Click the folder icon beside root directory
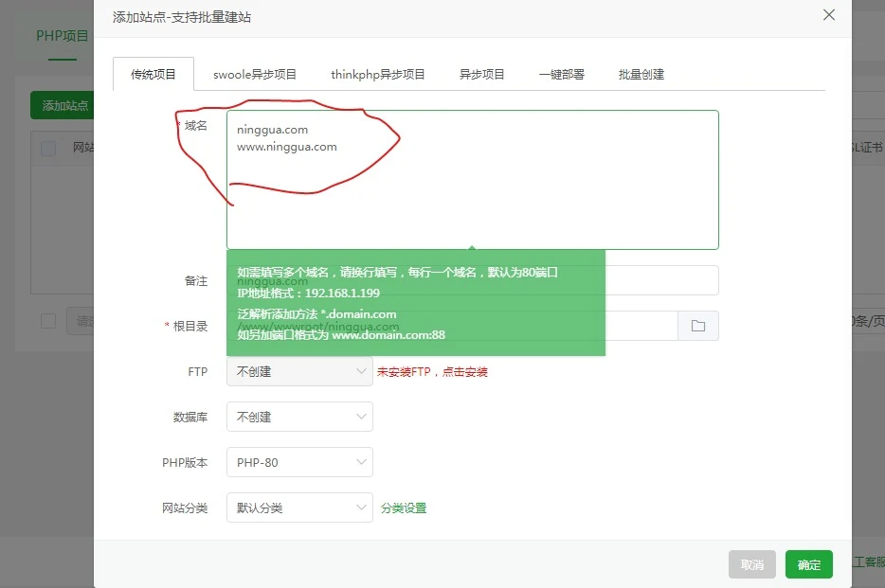 (698, 326)
